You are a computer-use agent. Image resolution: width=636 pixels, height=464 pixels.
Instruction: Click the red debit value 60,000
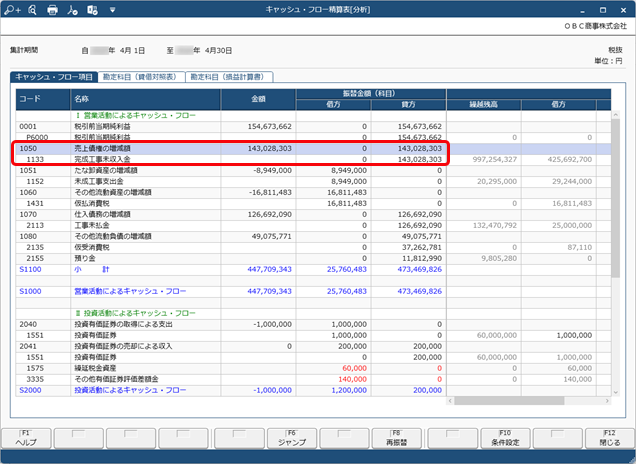(355, 368)
